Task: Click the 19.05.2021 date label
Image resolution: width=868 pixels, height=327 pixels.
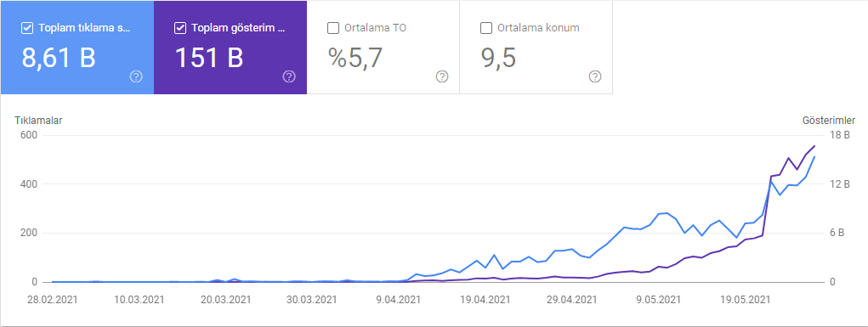Action: pyautogui.click(x=745, y=300)
